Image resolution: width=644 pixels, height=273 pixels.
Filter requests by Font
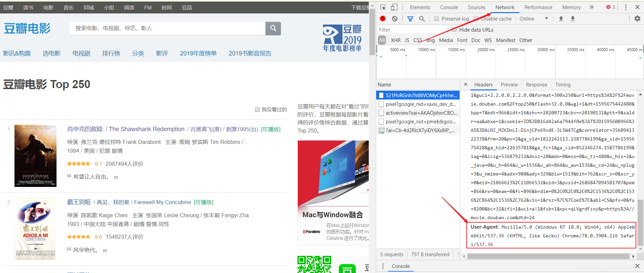[462, 40]
